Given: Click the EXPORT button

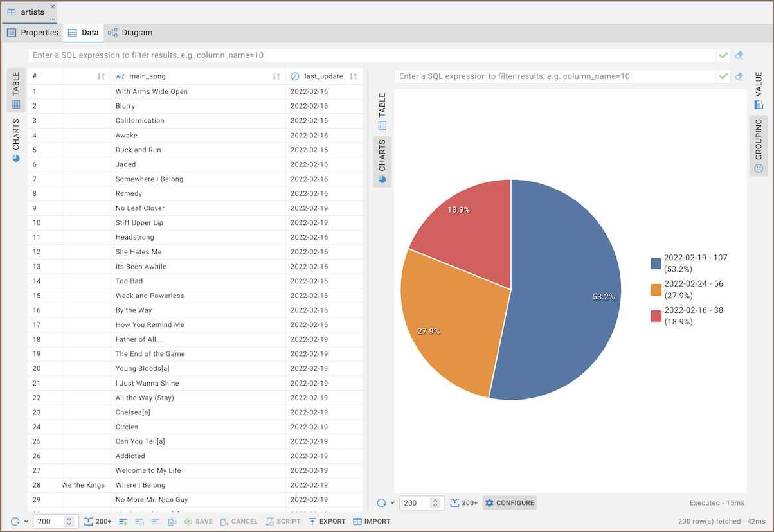Looking at the screenshot, I should 327,522.
